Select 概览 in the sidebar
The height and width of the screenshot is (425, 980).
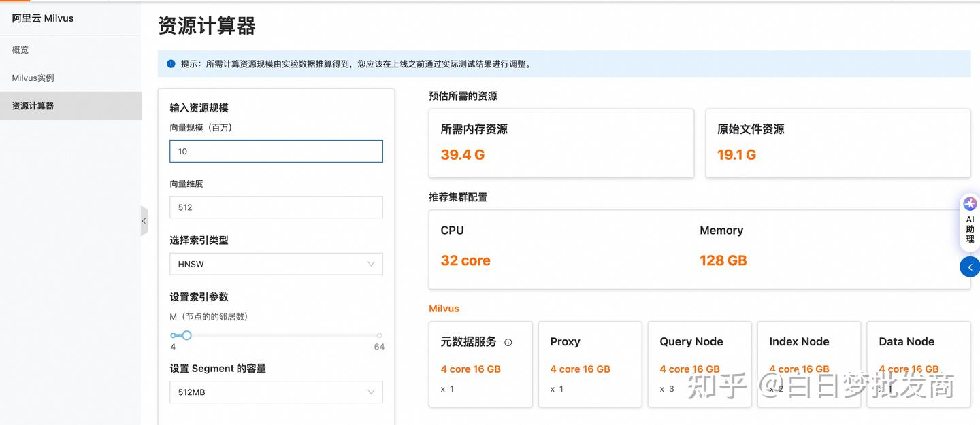click(20, 49)
